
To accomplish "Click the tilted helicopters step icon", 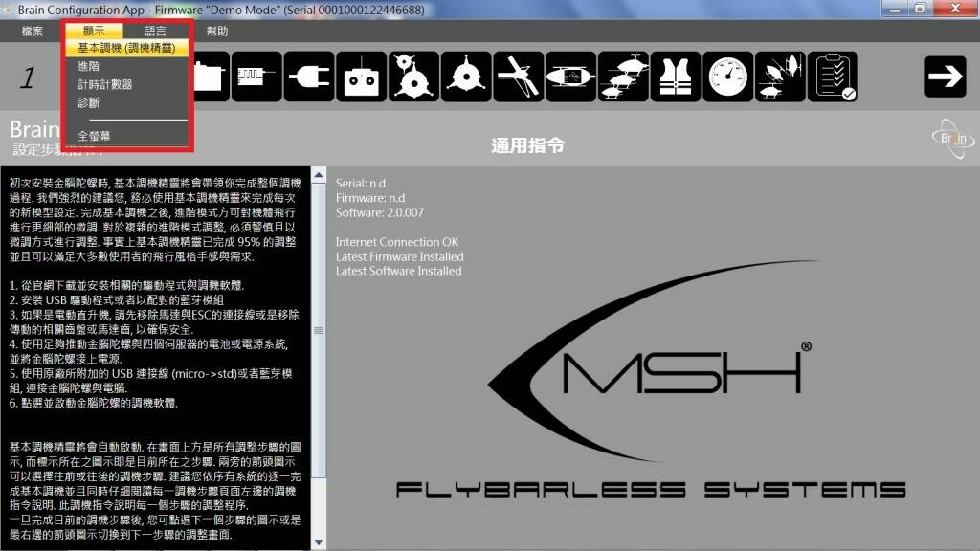I will (x=781, y=77).
